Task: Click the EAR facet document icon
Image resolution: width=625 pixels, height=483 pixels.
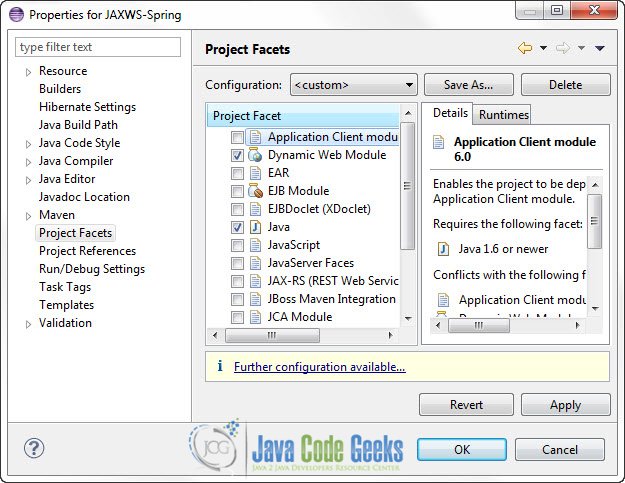Action: click(255, 173)
